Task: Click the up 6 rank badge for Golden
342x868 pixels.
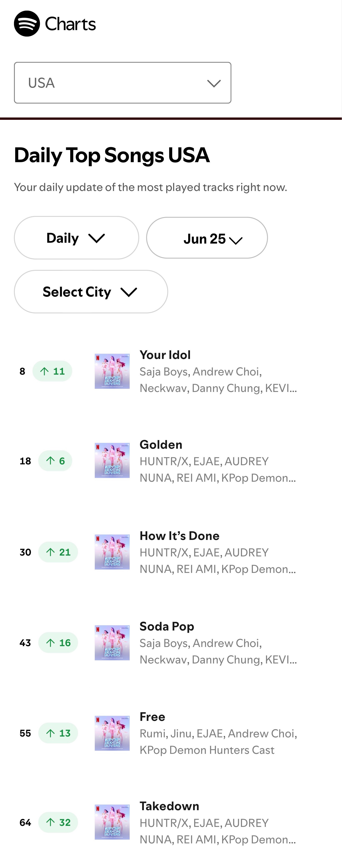Action: pos(55,461)
